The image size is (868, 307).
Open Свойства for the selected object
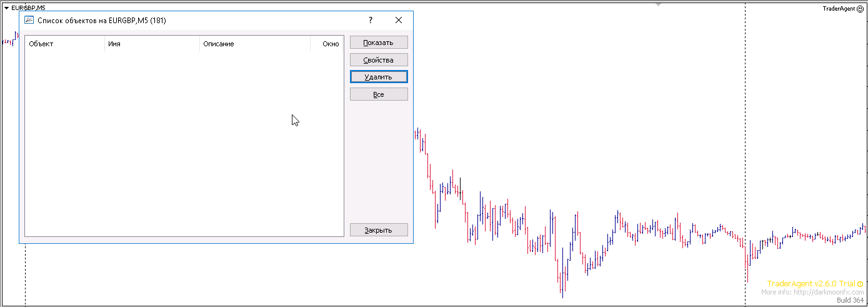click(x=379, y=60)
